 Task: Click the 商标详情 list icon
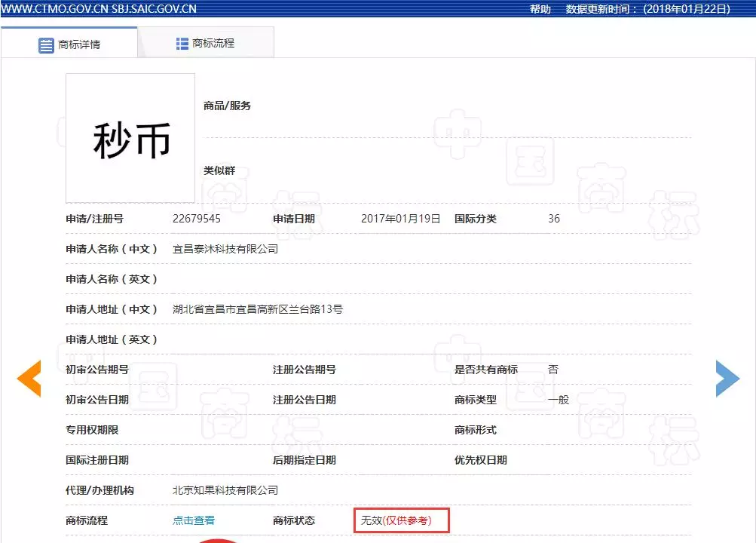click(x=46, y=45)
